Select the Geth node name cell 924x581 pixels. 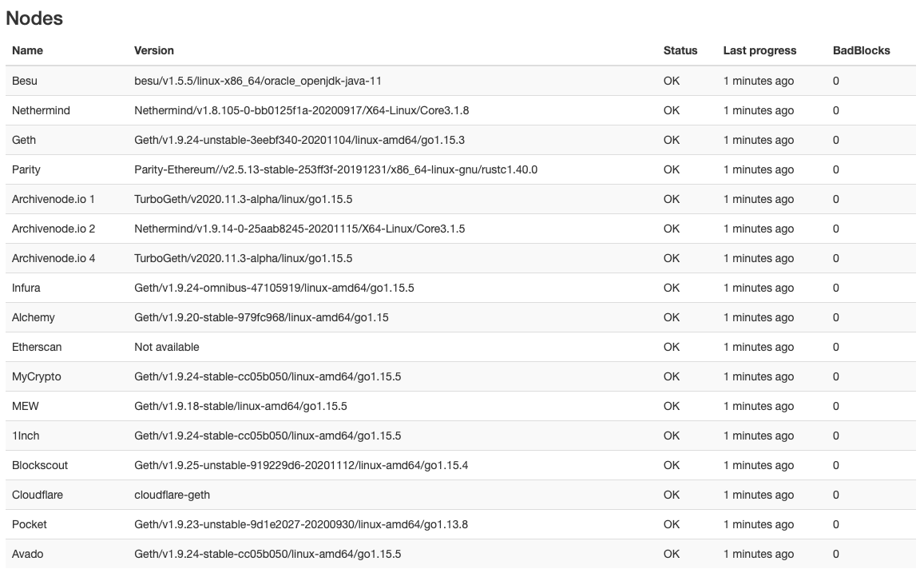click(24, 140)
